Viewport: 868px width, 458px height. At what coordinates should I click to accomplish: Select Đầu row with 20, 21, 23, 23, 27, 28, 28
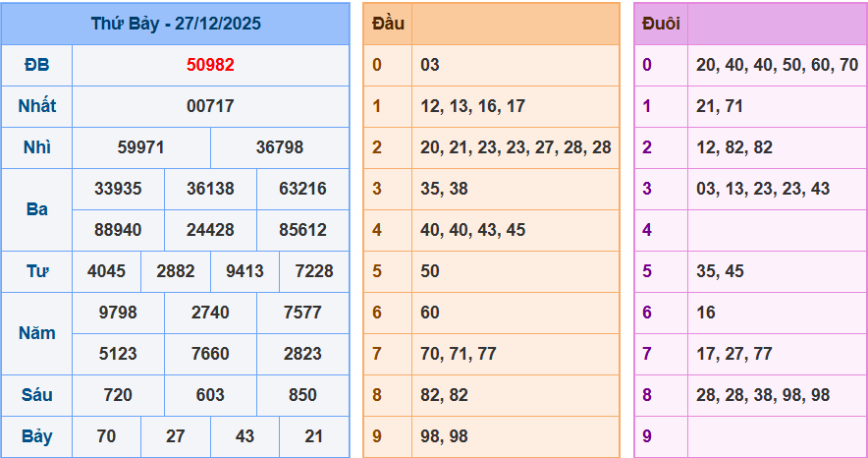[515, 147]
